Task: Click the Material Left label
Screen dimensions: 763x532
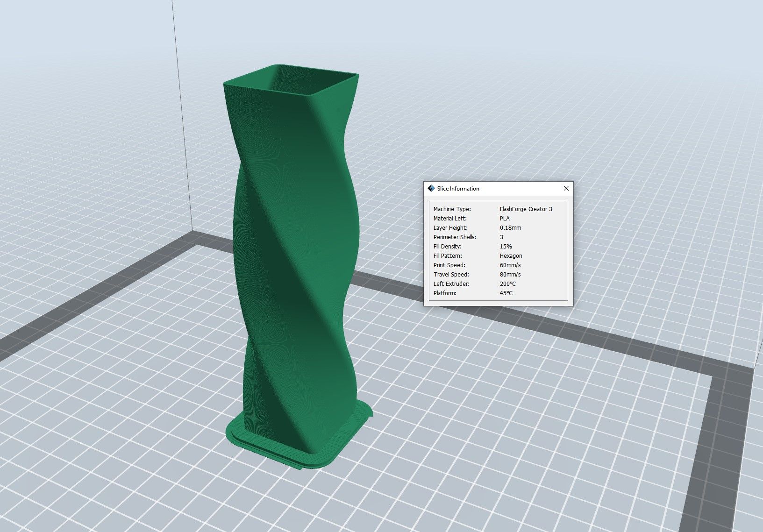Action: click(x=449, y=219)
